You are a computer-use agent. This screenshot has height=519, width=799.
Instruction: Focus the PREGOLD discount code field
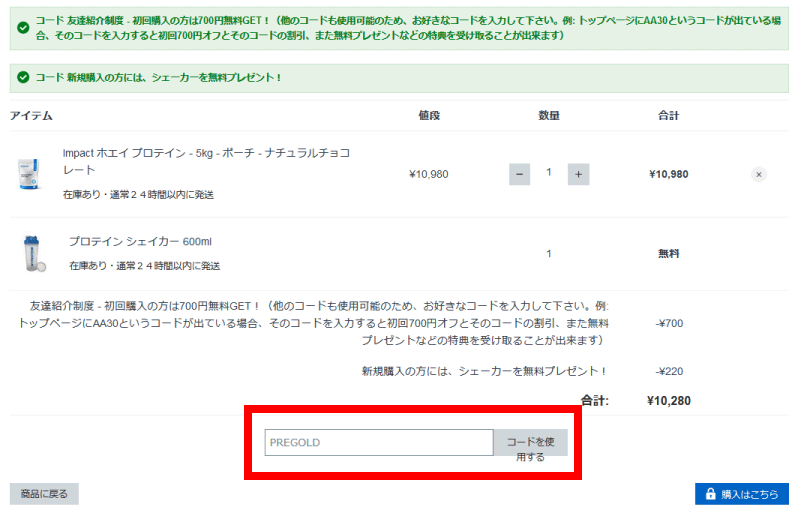tap(379, 442)
